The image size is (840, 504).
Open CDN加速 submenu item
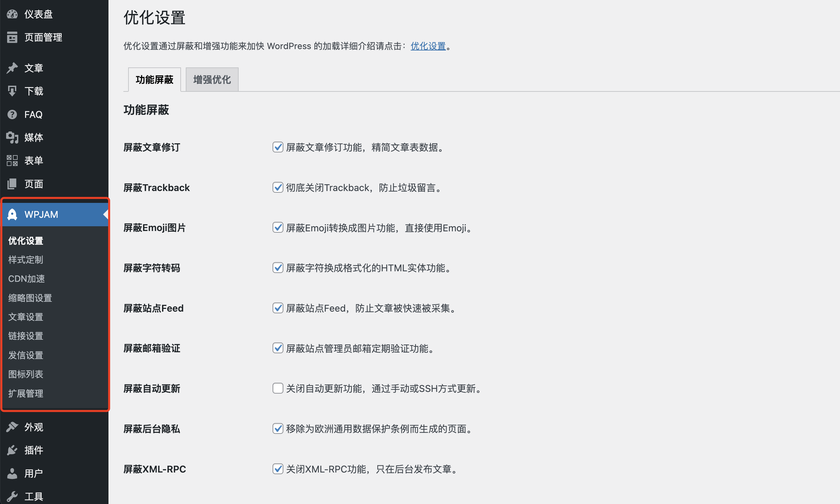click(26, 279)
